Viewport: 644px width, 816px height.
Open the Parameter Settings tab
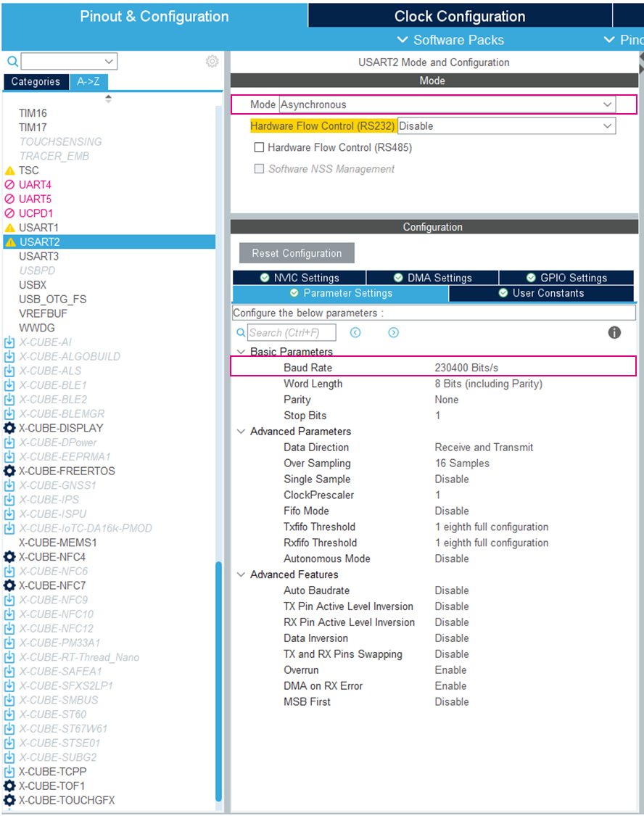coord(341,293)
